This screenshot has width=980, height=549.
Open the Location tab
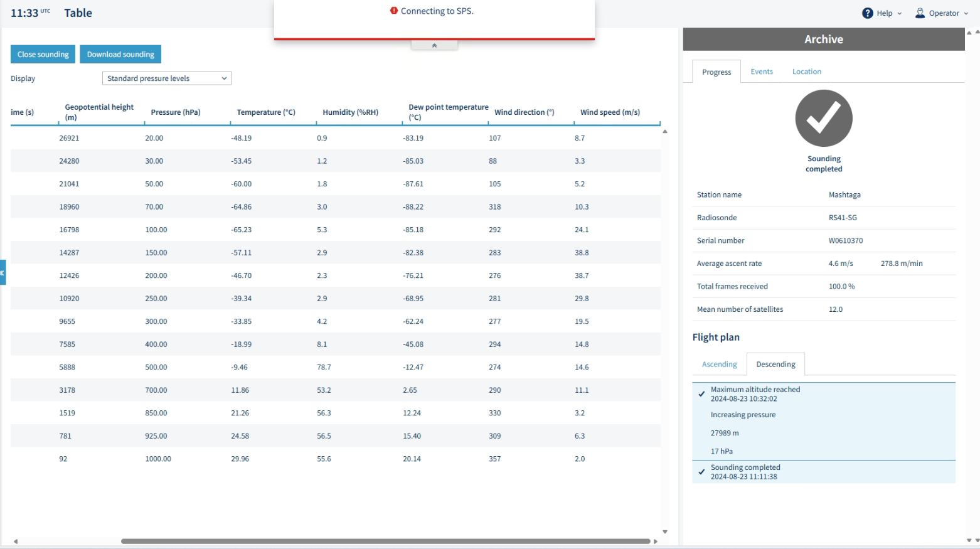tap(807, 72)
